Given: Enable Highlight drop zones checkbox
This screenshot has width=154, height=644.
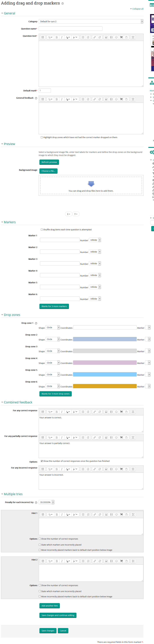Looking at the screenshot, I should pyautogui.click(x=42, y=137).
